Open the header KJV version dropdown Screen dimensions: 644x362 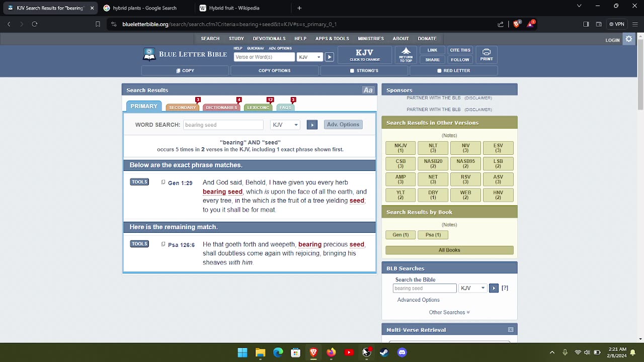(309, 57)
